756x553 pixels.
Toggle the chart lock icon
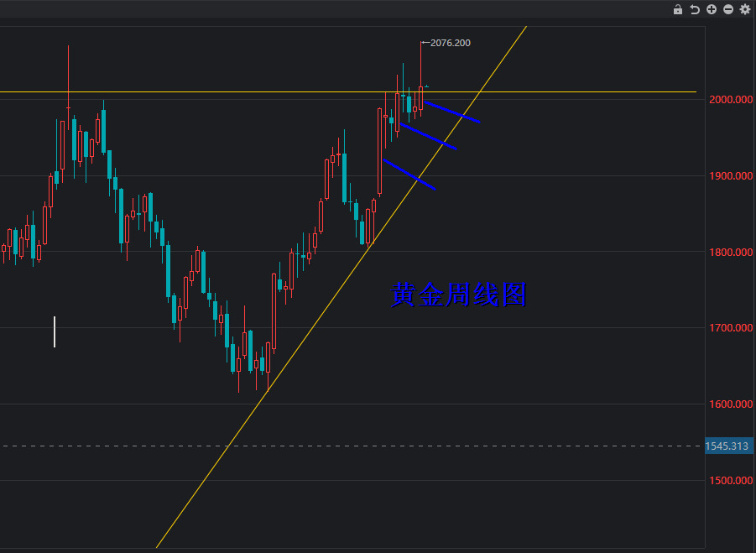pos(677,9)
